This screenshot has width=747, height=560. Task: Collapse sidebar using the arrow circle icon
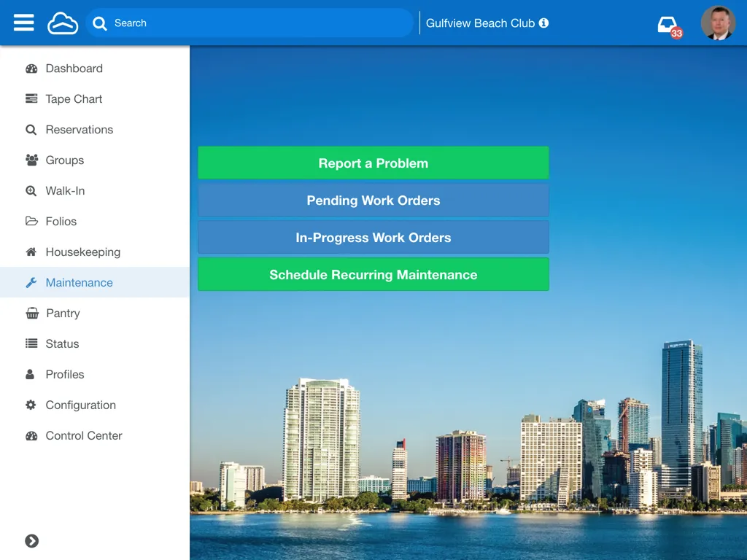tap(32, 541)
